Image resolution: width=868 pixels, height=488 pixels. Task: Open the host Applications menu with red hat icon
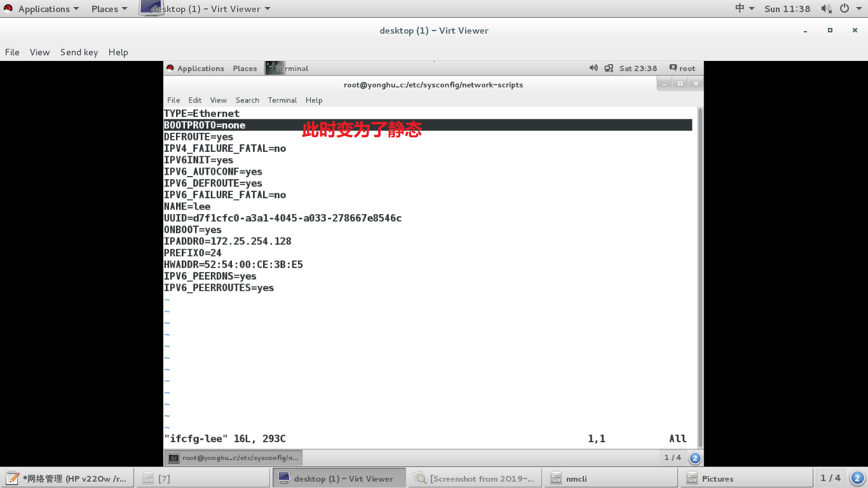(x=42, y=9)
